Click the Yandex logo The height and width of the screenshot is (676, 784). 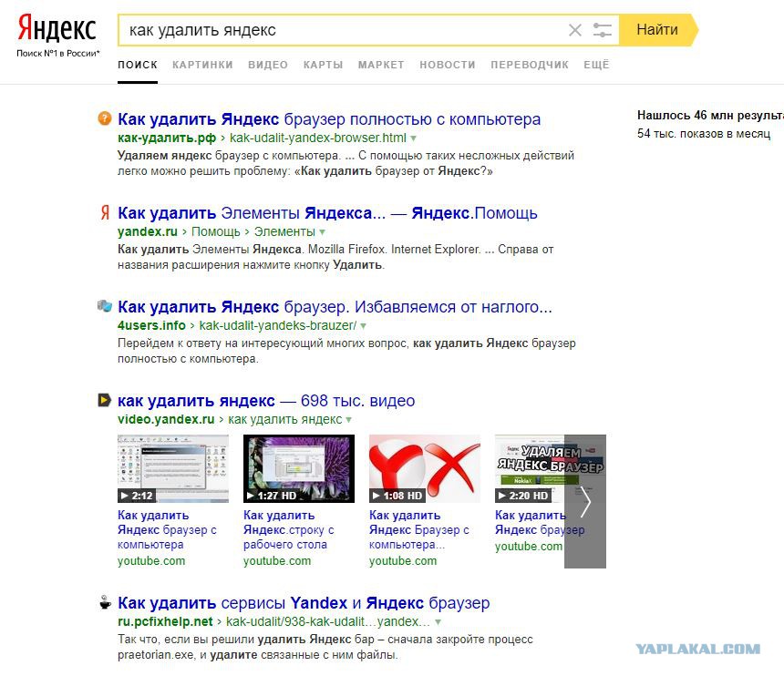click(57, 29)
